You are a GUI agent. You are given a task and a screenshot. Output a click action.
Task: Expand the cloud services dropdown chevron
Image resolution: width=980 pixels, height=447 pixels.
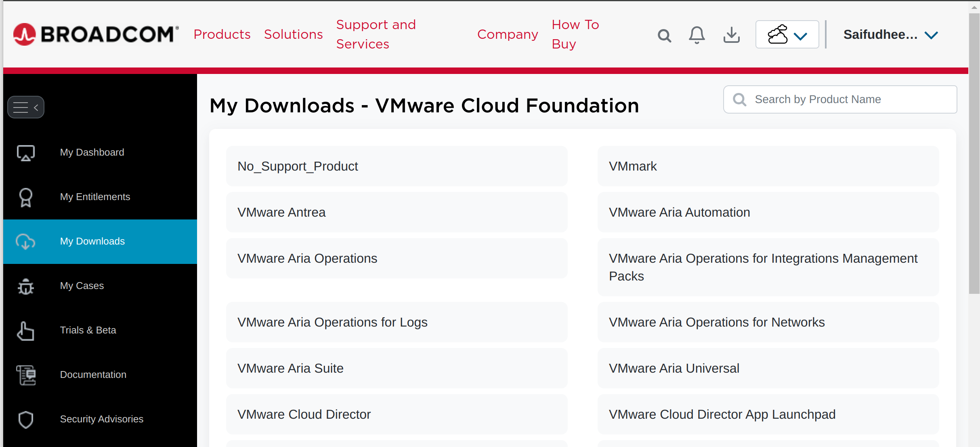801,36
